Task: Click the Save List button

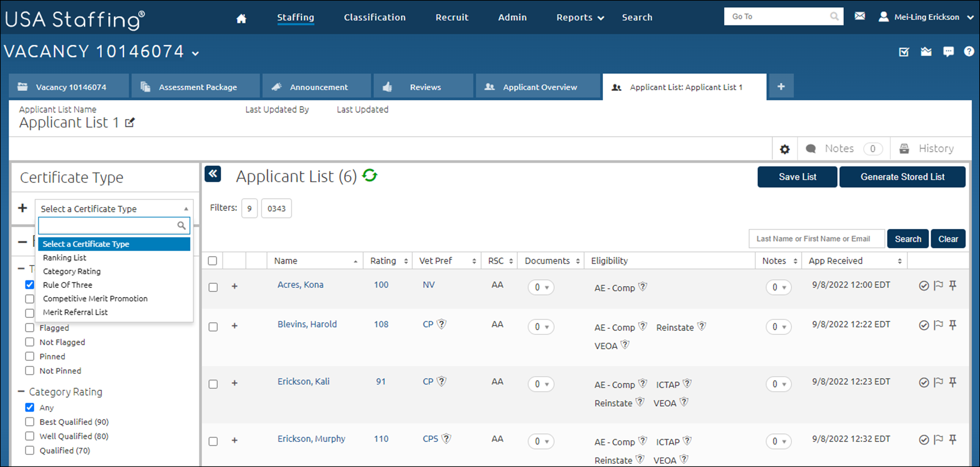Action: click(x=797, y=177)
